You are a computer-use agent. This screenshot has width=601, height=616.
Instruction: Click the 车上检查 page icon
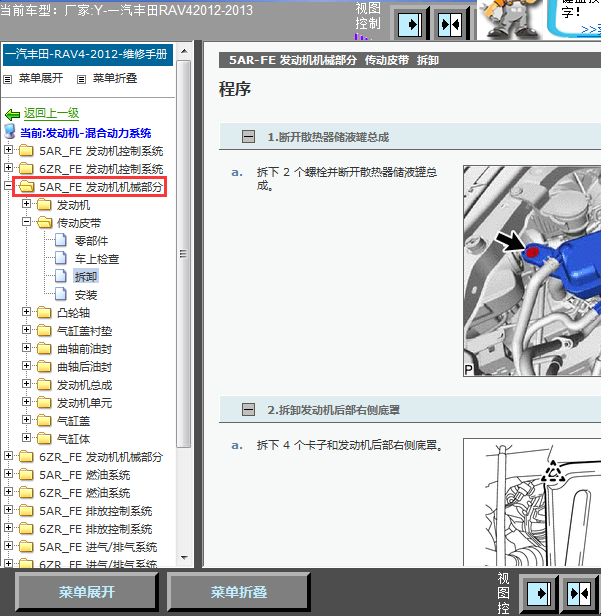pyautogui.click(x=61, y=258)
